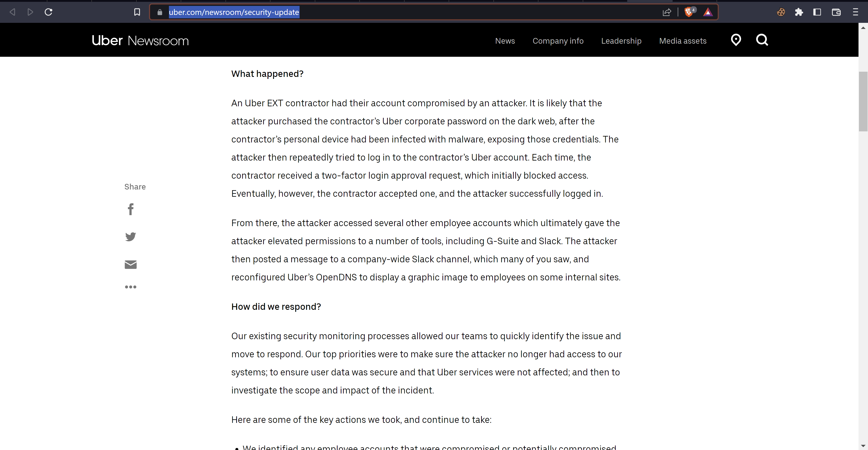The image size is (868, 450).
Task: Click the Leadership navigation link
Action: pos(622,41)
